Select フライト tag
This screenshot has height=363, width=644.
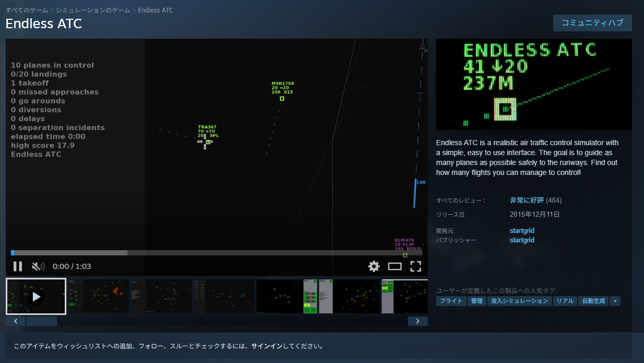click(x=451, y=301)
